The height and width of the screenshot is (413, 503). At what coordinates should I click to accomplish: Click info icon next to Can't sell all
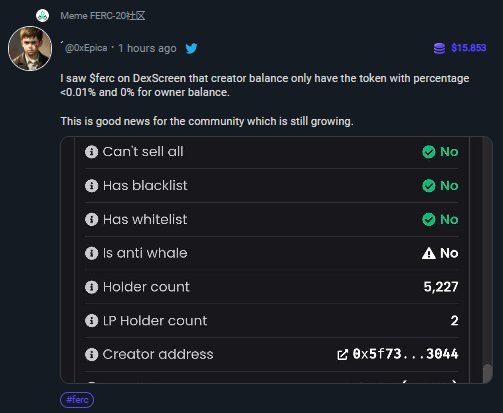(91, 152)
